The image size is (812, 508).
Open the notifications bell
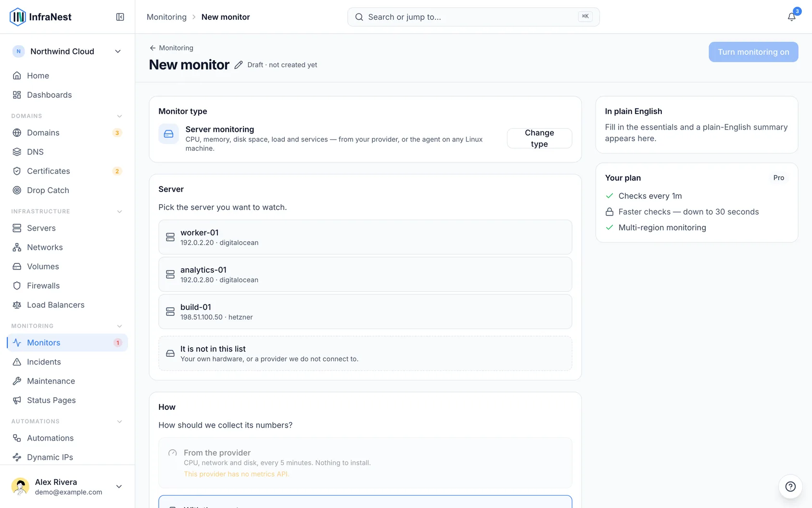791,17
